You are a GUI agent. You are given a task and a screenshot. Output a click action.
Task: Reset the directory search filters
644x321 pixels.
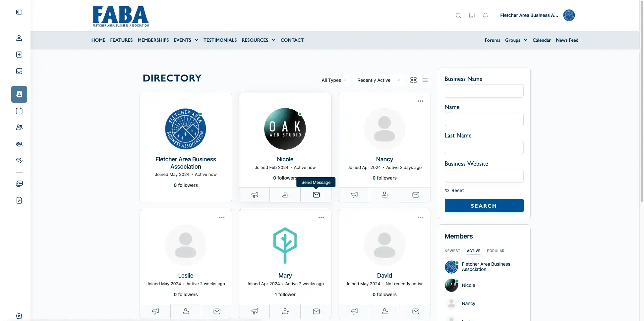click(454, 190)
